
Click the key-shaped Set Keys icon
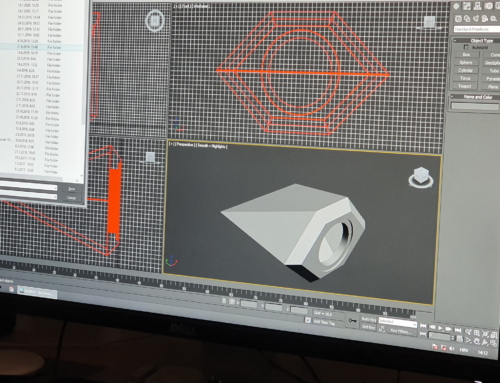352,320
